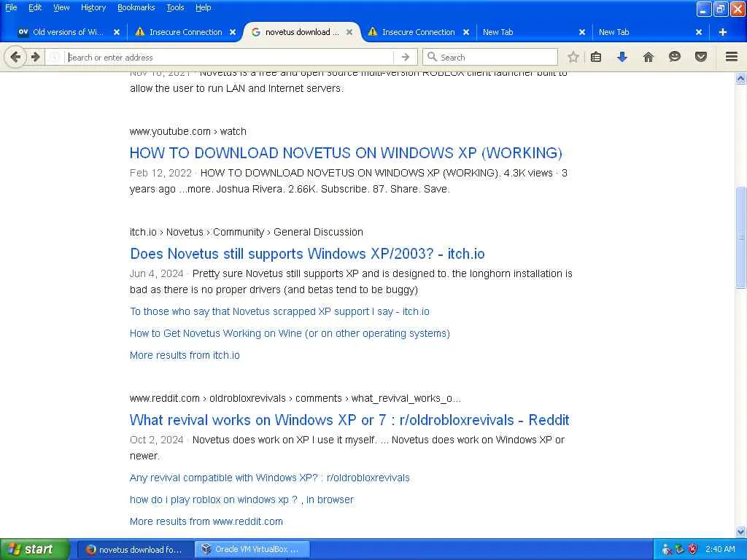Open 'Any revival compatible with Windows XP?' link
The image size is (747, 560).
point(270,478)
